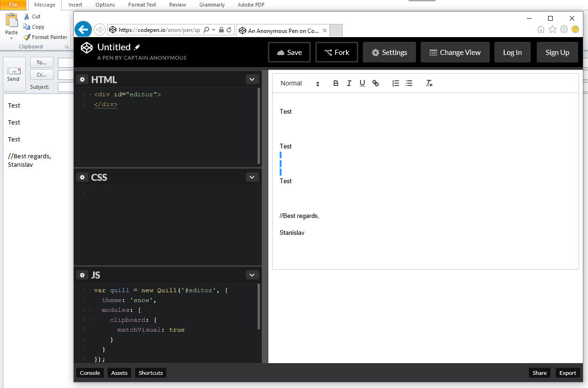
Task: Apply italic formatting in the editor toolbar
Action: [x=349, y=83]
